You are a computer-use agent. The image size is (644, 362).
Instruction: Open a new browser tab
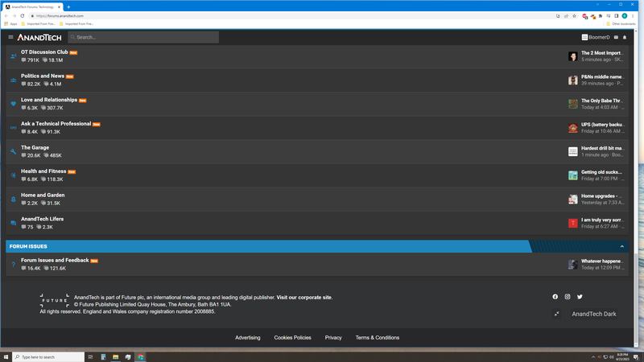68,7
